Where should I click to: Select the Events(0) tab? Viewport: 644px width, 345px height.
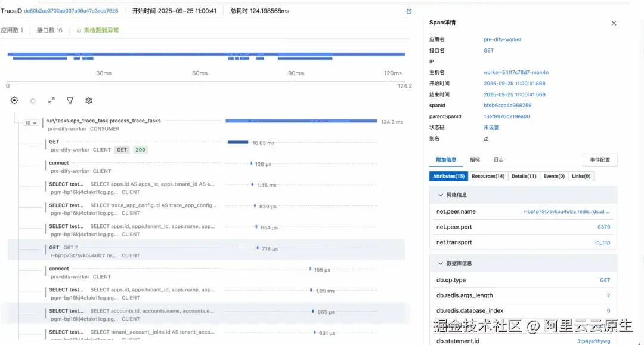point(554,177)
